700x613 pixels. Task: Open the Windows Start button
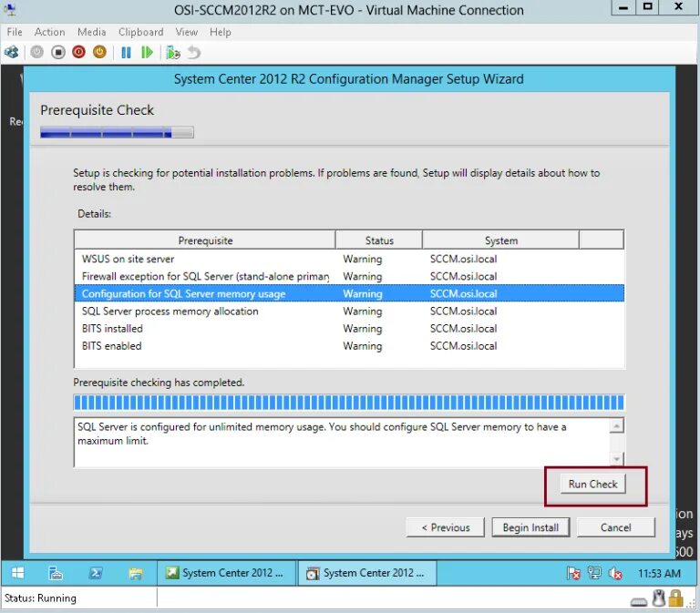17,573
